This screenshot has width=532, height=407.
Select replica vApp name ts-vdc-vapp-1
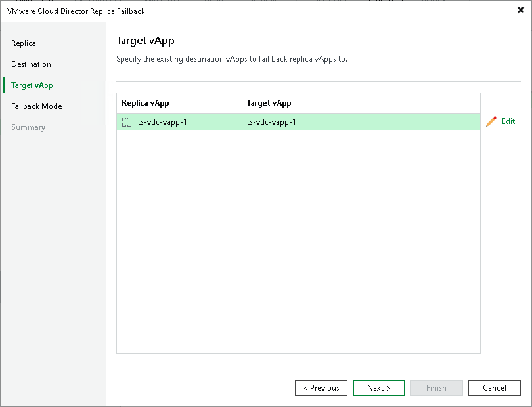(x=162, y=122)
